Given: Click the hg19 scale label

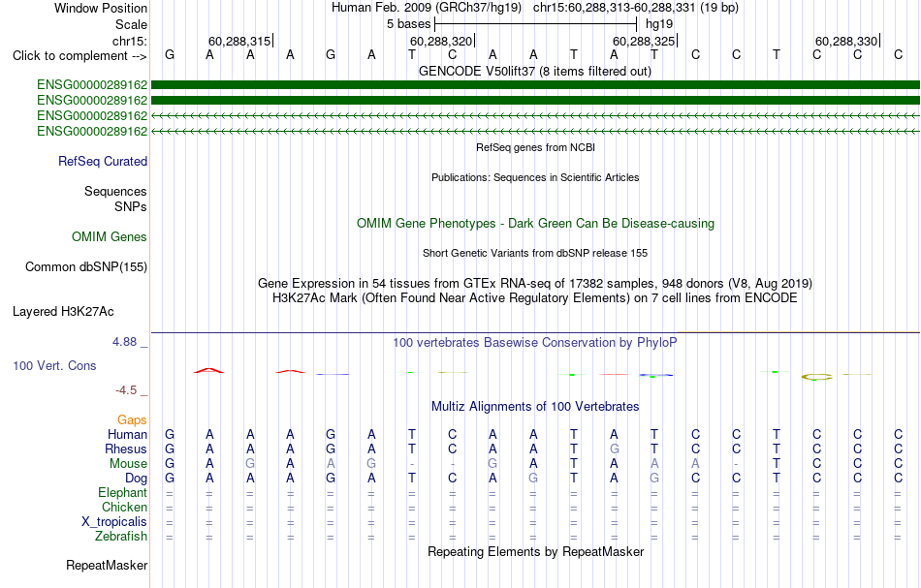Looking at the screenshot, I should coord(659,24).
